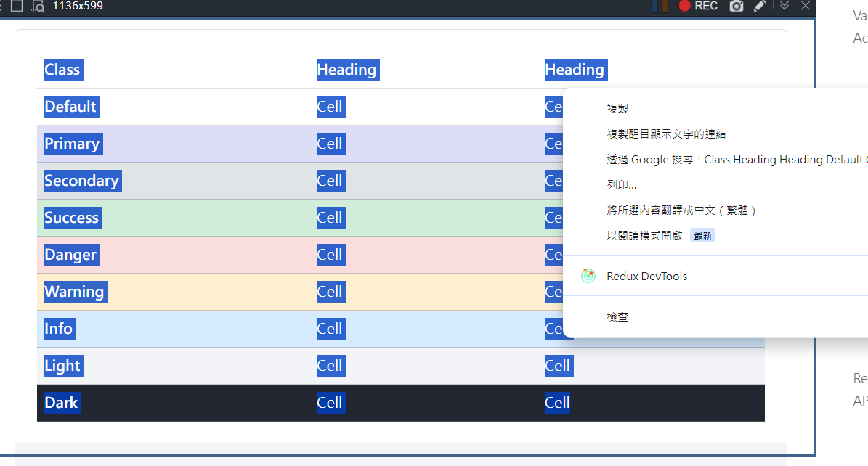Close the recorder toolbar with the X
Screen dimensions: 868x466
pos(805,6)
